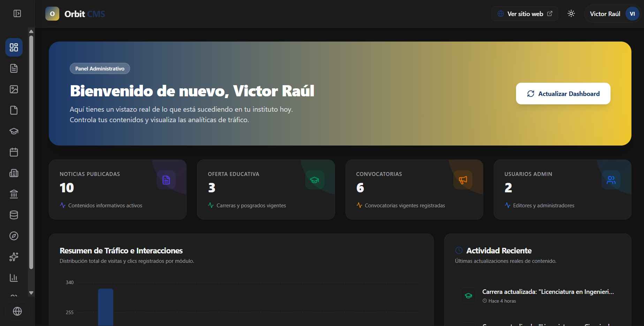Viewport: 644px width, 326px height.
Task: Click the green graduation cap in Oferta Educativa card
Action: [315, 180]
